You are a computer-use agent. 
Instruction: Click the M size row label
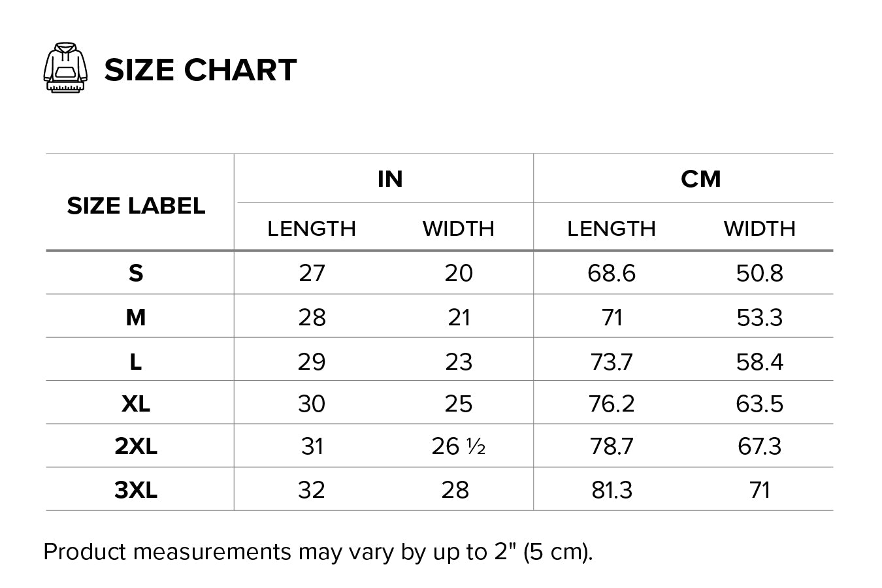pos(136,318)
